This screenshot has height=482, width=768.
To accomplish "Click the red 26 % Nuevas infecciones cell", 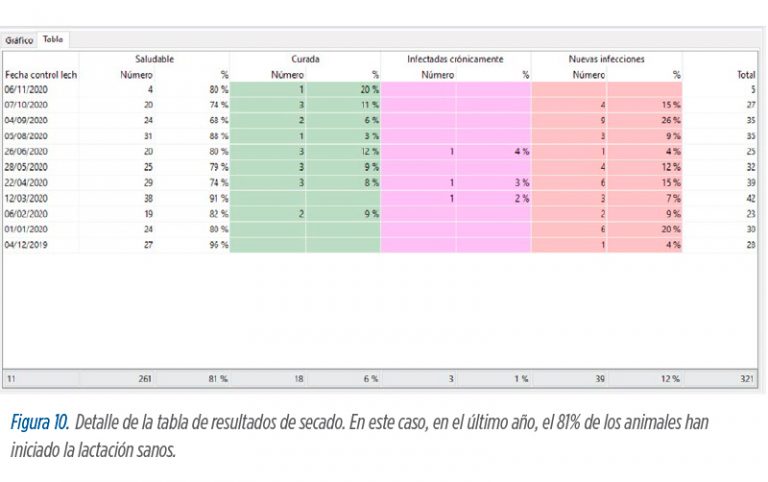I will click(x=645, y=120).
